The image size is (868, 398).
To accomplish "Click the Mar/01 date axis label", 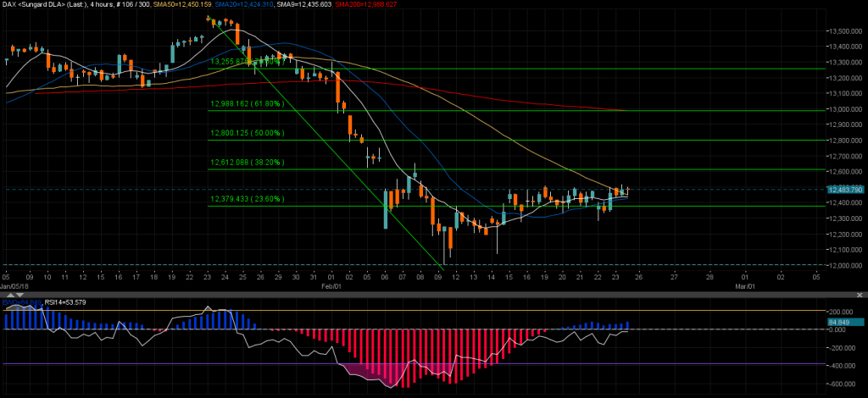I will pyautogui.click(x=744, y=287).
